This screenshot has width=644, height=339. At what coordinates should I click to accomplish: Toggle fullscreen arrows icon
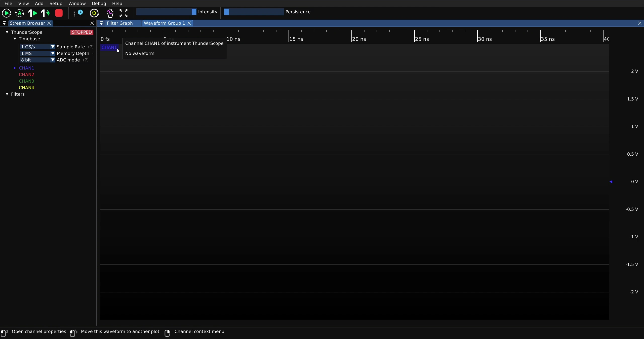coord(124,13)
